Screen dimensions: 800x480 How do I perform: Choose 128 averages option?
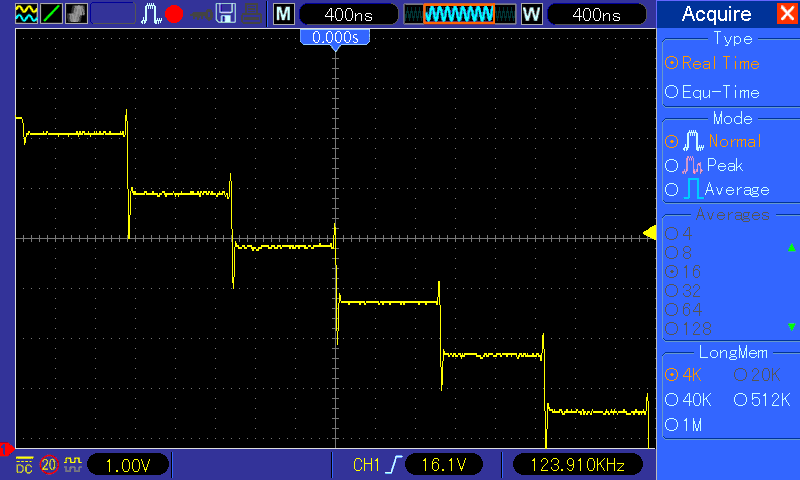[688, 329]
